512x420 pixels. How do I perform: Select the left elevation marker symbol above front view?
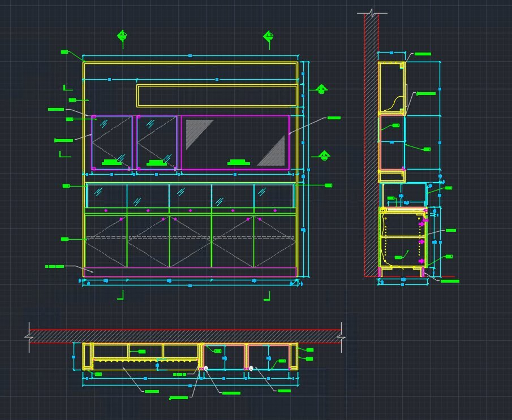pos(122,36)
